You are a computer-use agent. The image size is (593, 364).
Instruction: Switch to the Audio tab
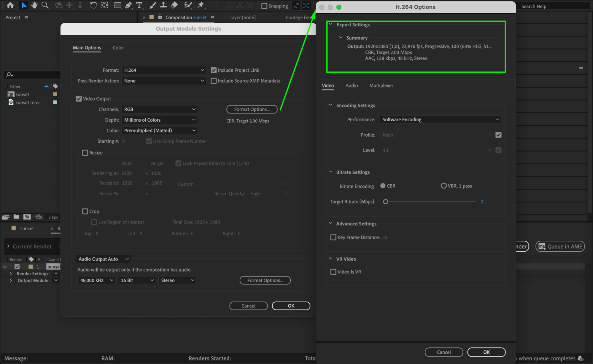pyautogui.click(x=352, y=85)
